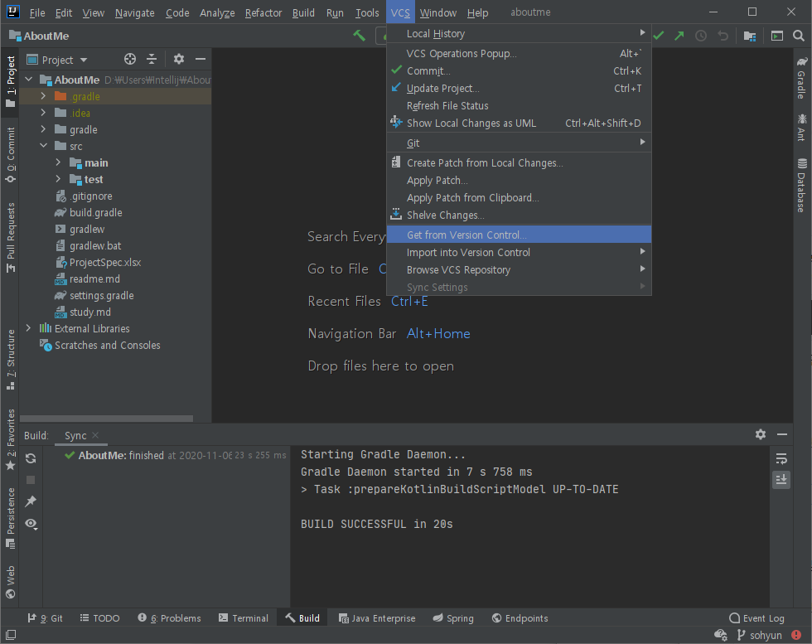This screenshot has height=644, width=812.
Task: Hide the Project tool window
Action: (x=201, y=59)
